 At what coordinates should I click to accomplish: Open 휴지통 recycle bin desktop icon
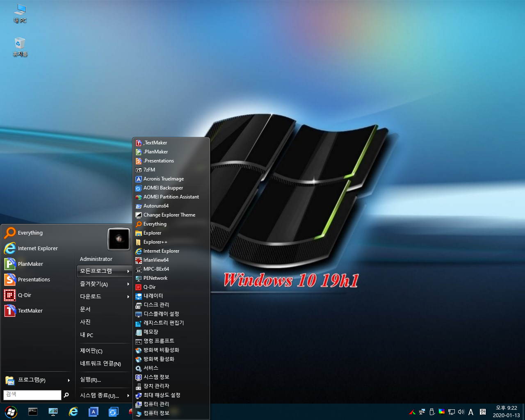point(20,47)
